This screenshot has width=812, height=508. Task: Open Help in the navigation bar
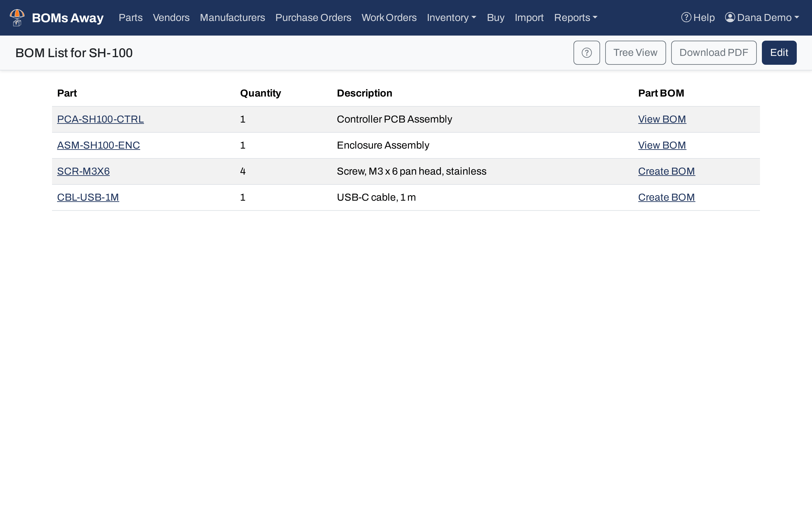point(698,17)
